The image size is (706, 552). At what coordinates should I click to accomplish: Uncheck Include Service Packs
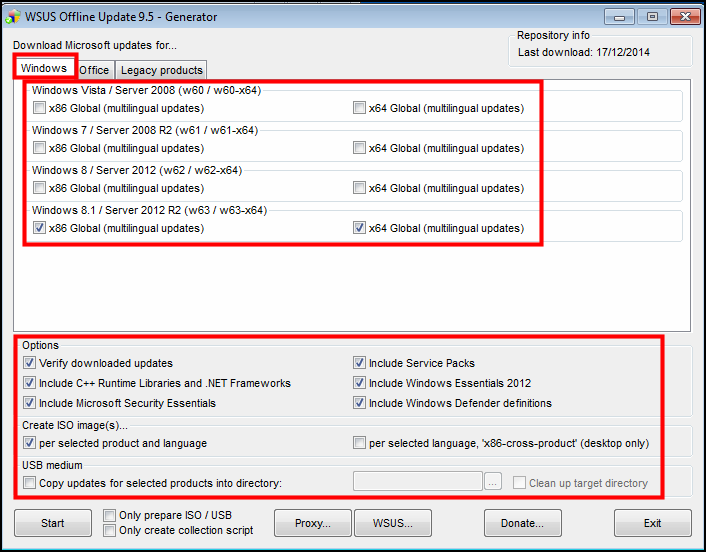(x=360, y=363)
